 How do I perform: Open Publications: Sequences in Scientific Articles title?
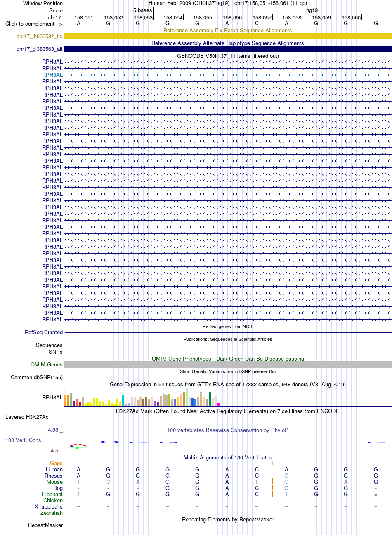(228, 339)
